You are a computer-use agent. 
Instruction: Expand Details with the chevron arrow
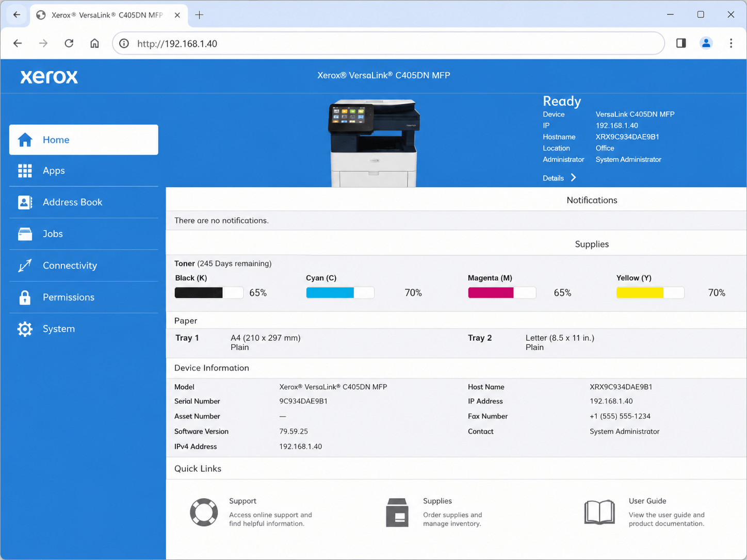tap(573, 177)
